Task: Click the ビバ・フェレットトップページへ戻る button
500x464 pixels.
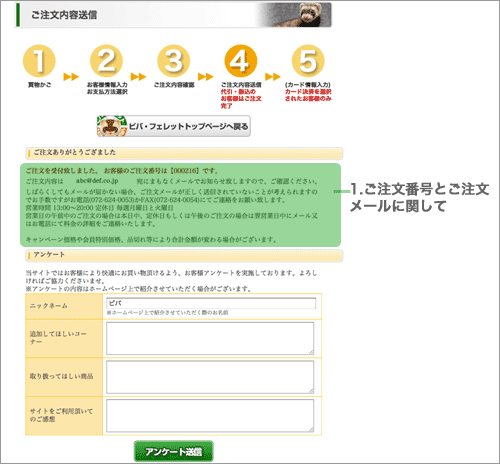Action: tap(174, 126)
